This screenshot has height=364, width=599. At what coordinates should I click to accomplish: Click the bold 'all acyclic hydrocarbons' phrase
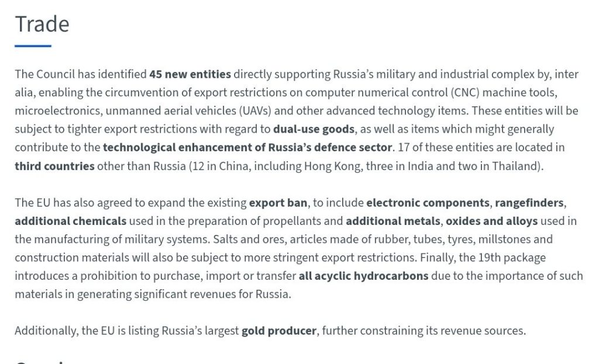pyautogui.click(x=363, y=276)
